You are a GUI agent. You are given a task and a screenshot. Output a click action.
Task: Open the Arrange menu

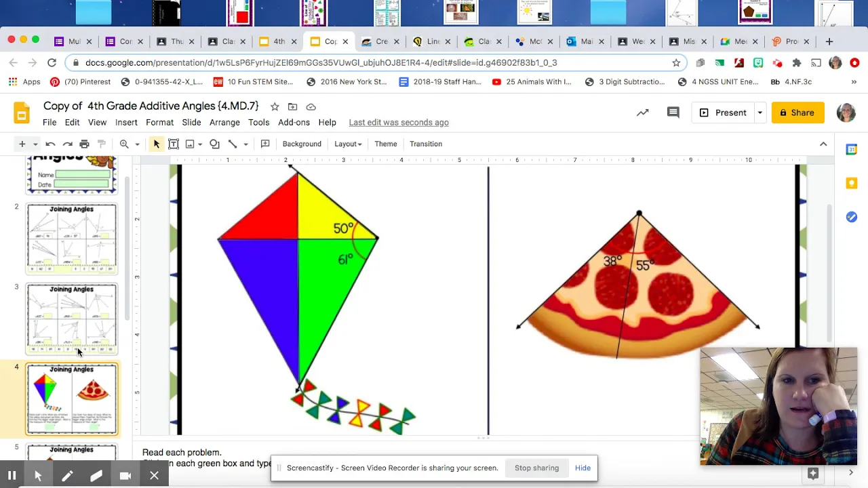[x=224, y=123]
